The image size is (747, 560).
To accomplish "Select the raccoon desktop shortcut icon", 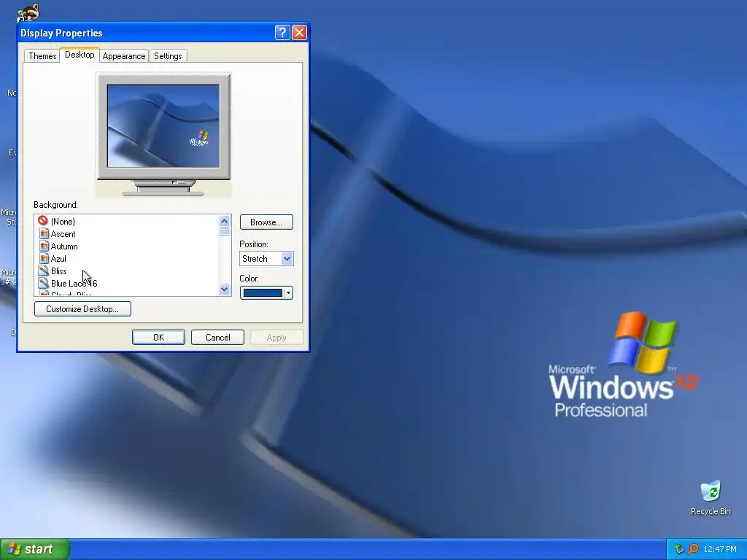I will click(28, 12).
